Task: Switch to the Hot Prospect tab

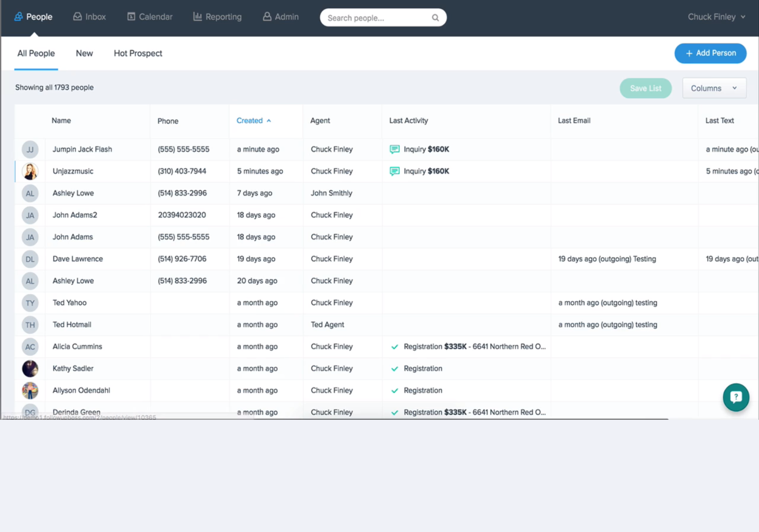Action: [x=138, y=53]
